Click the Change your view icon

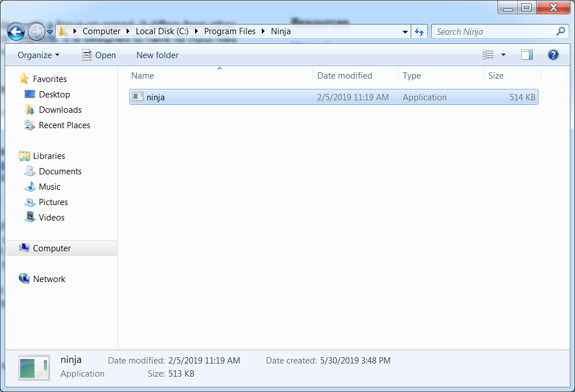[x=488, y=55]
